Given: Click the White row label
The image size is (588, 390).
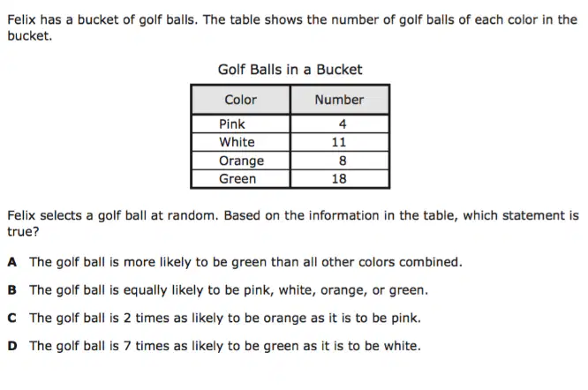Looking at the screenshot, I should [237, 142].
